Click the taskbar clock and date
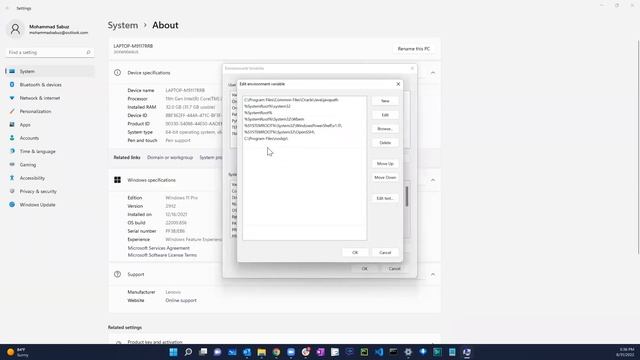This screenshot has width=640, height=360. 626,352
